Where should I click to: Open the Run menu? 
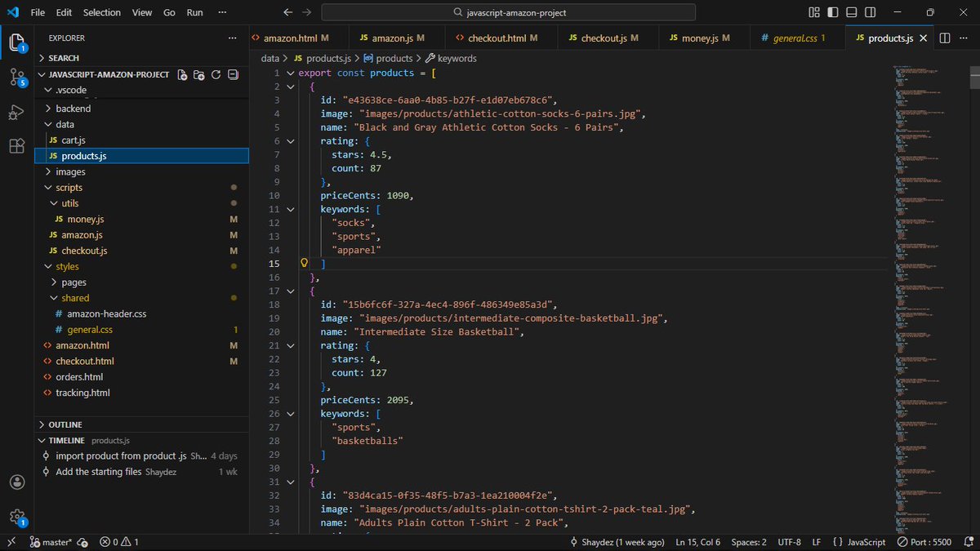coord(194,12)
